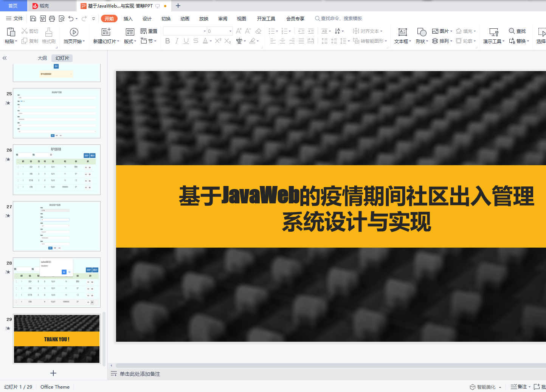Click Decrease Indent icon in paragraph group
The image size is (546, 392).
coord(301,31)
